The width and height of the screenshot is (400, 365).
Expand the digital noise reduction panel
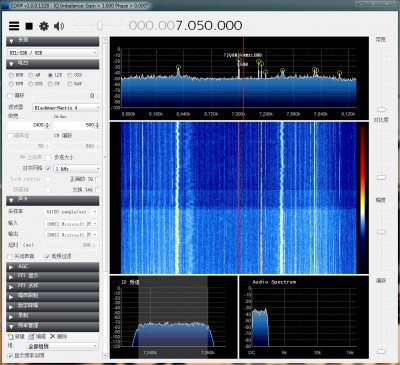click(x=53, y=306)
